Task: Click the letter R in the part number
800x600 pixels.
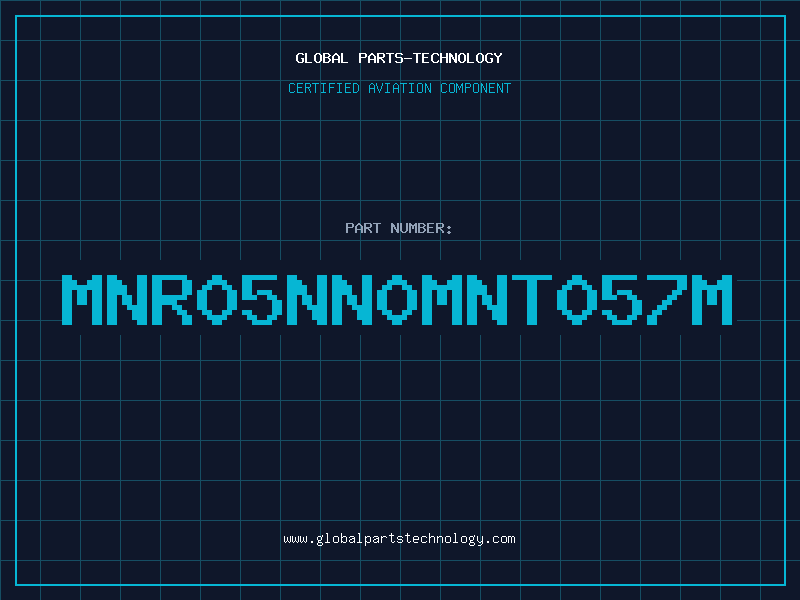Action: [x=172, y=299]
